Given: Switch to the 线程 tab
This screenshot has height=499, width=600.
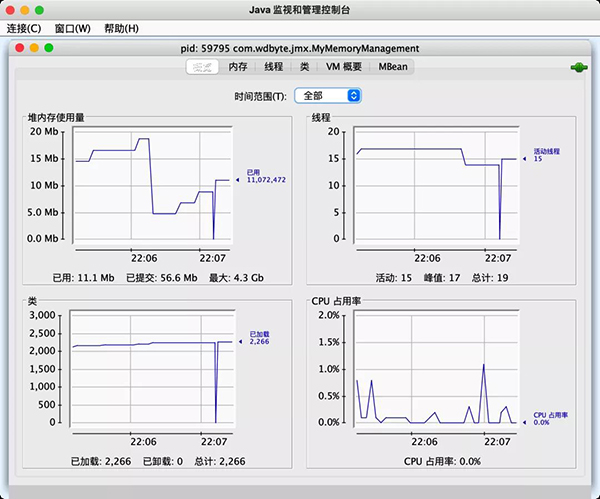Looking at the screenshot, I should point(274,67).
